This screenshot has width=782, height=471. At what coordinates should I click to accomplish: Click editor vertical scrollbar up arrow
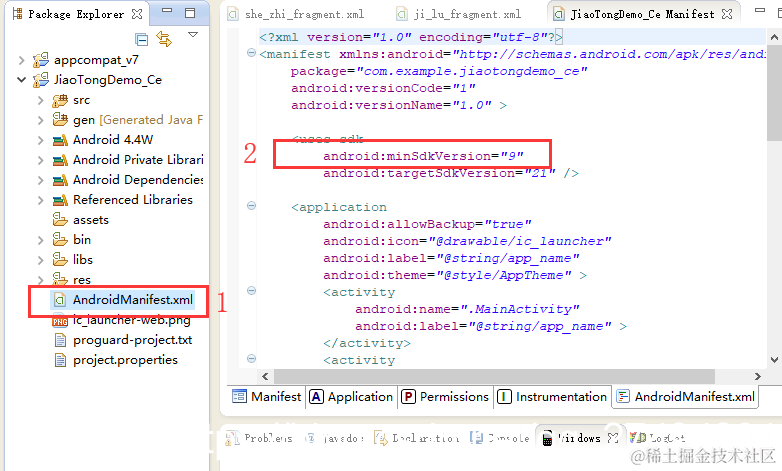tap(774, 37)
